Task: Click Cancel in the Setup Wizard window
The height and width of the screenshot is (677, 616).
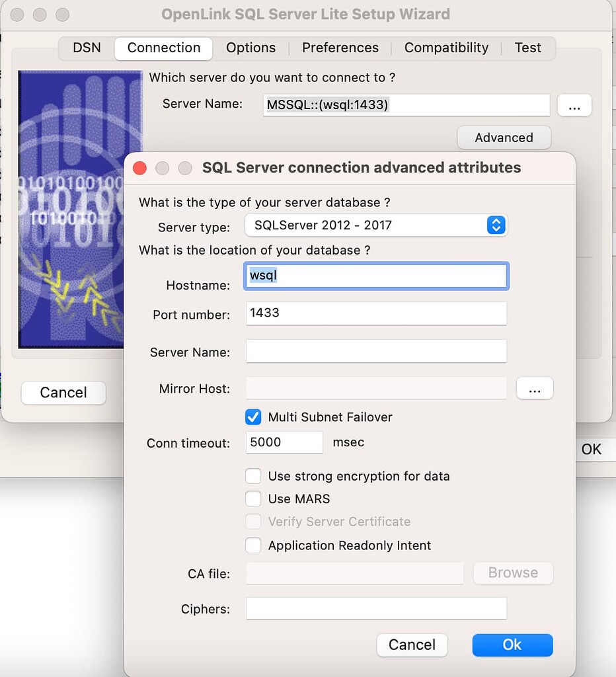Action: click(x=63, y=393)
